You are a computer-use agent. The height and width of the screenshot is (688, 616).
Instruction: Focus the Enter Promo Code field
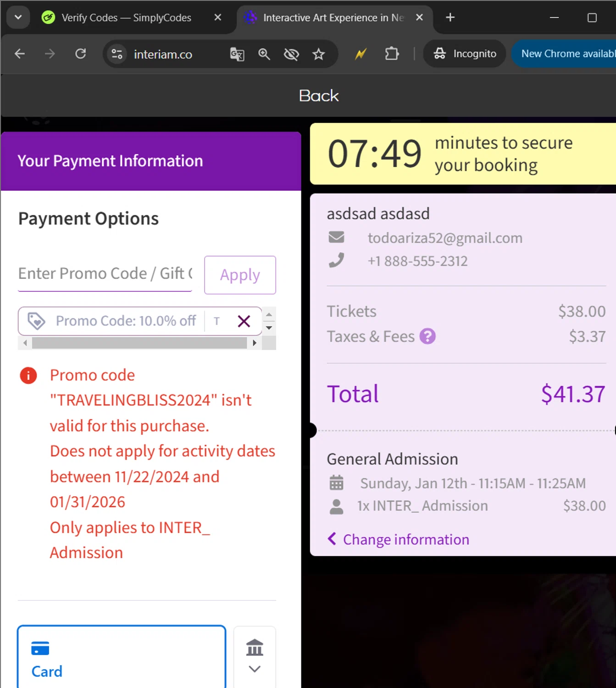click(x=105, y=274)
